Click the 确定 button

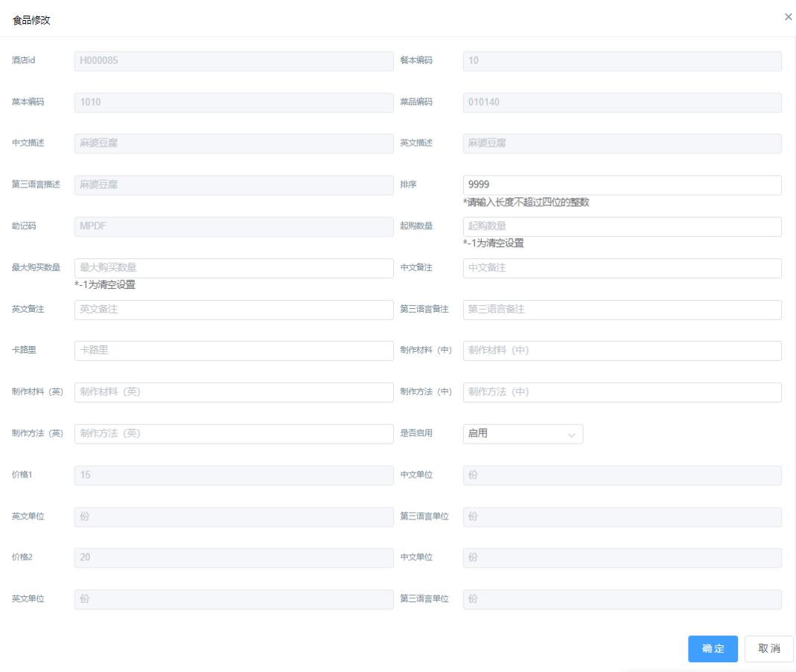(713, 648)
